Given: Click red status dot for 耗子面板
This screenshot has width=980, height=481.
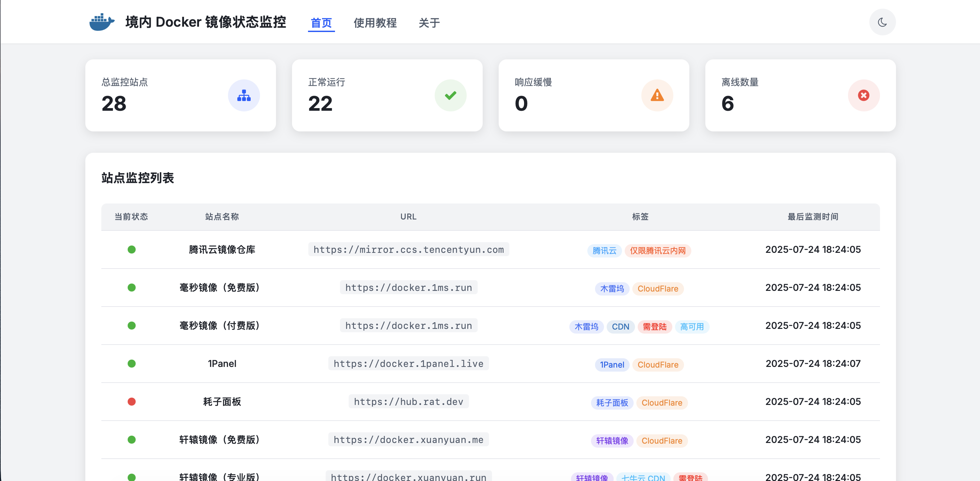Looking at the screenshot, I should pyautogui.click(x=132, y=402).
